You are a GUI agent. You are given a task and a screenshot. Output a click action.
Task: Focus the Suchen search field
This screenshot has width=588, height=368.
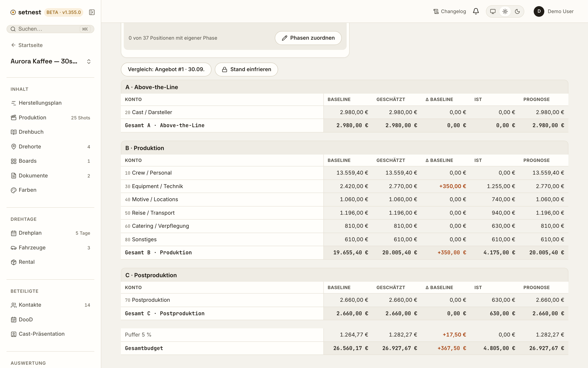coord(50,29)
